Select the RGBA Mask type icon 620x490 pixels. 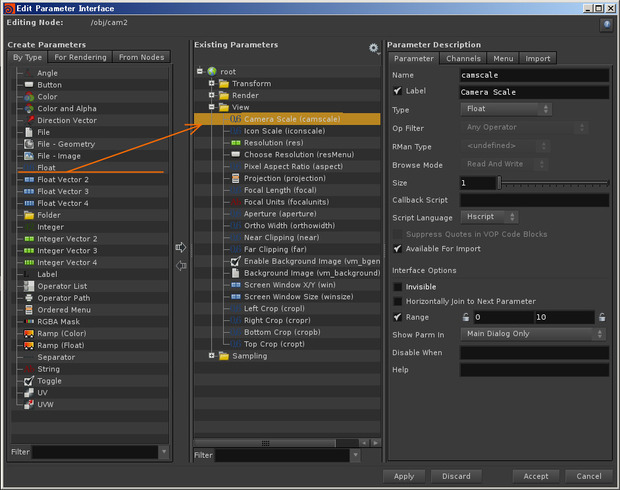(29, 322)
